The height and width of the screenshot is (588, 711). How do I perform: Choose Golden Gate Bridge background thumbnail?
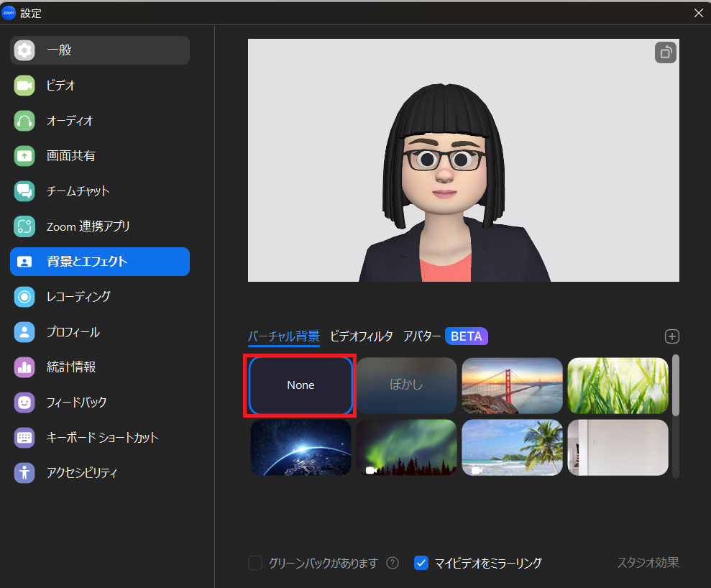click(x=512, y=385)
